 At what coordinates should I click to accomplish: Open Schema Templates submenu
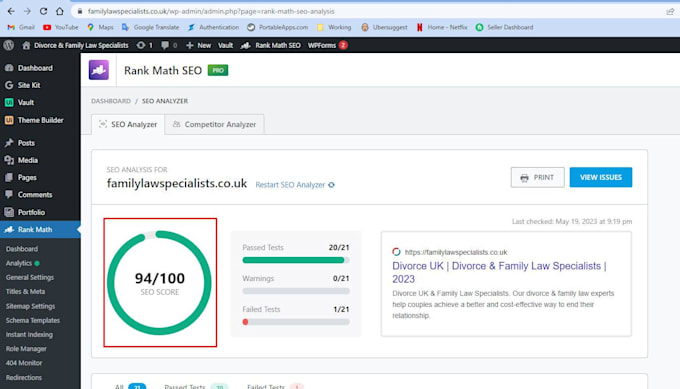tap(33, 320)
